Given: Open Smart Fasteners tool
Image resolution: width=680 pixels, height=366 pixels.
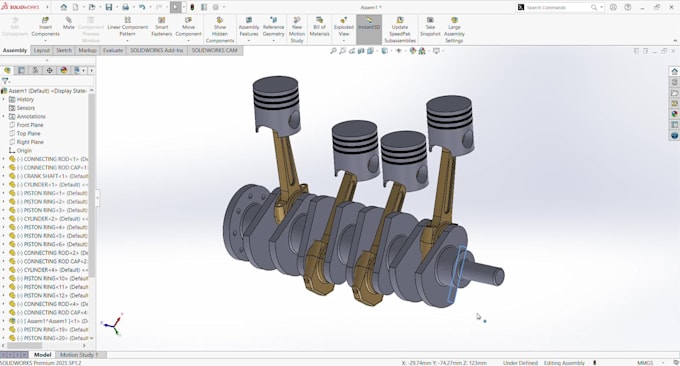Looking at the screenshot, I should point(161,27).
